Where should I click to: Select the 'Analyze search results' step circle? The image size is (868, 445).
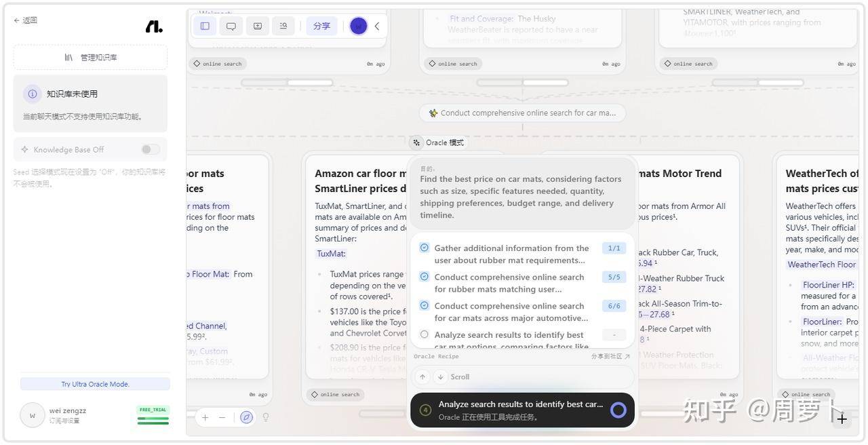(425, 334)
